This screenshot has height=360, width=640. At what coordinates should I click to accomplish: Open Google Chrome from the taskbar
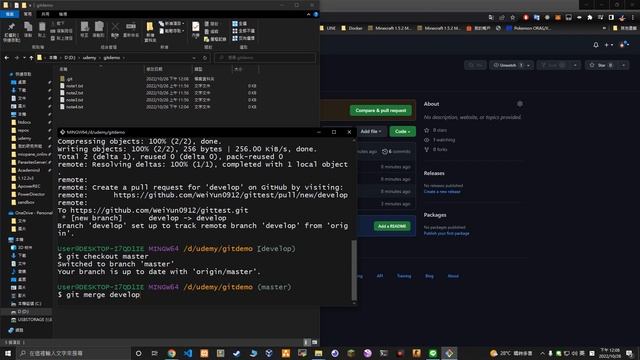(x=171, y=353)
